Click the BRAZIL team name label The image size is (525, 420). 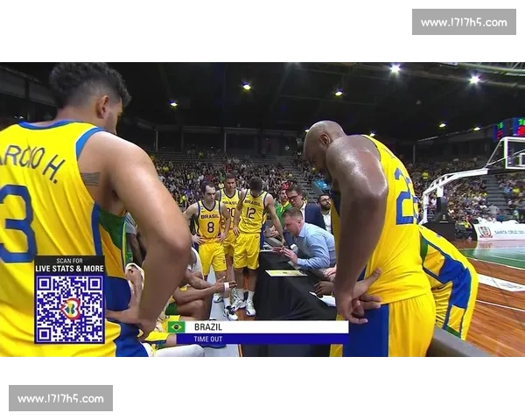pos(208,326)
